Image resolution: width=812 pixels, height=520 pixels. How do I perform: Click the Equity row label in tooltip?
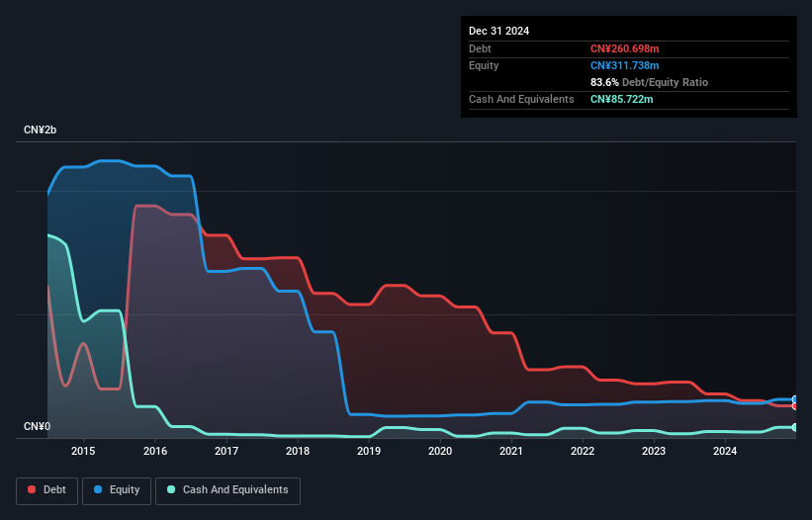(484, 65)
